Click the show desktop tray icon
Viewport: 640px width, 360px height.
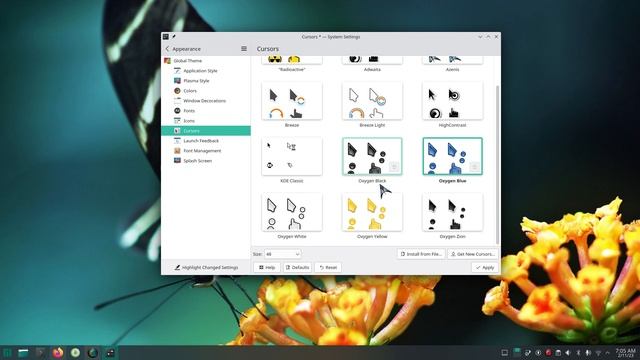(x=504, y=353)
